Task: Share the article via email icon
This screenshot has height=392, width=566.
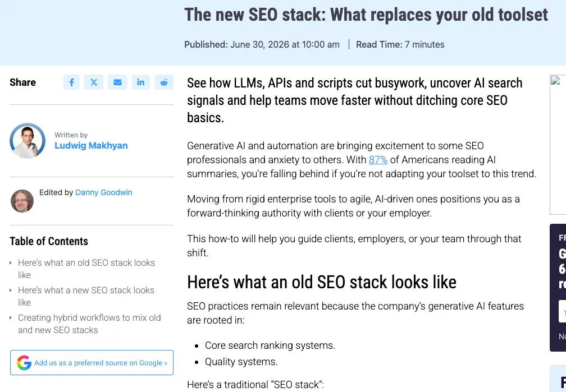Action: [x=117, y=82]
